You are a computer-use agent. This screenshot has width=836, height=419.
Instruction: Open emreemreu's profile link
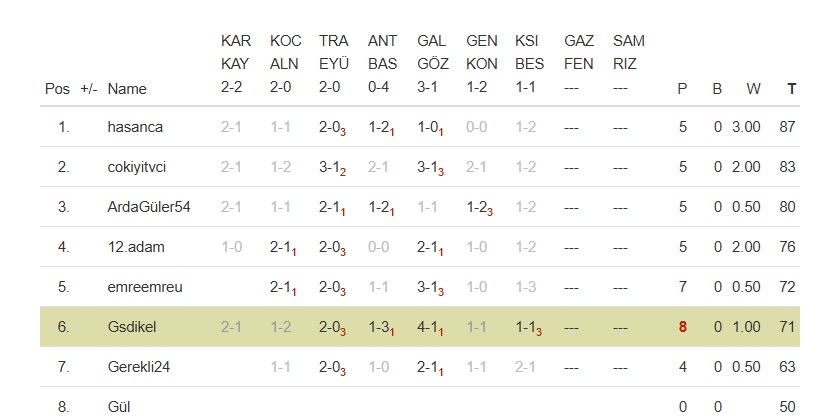145,287
